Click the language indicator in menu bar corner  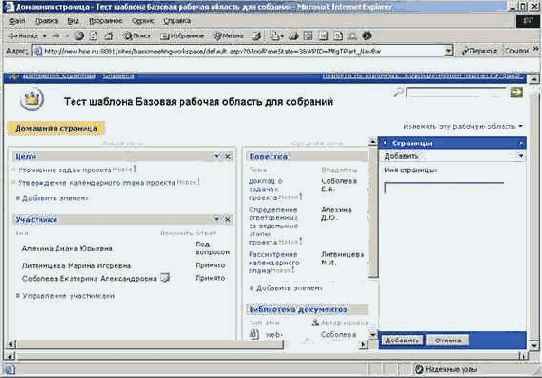[x=527, y=21]
